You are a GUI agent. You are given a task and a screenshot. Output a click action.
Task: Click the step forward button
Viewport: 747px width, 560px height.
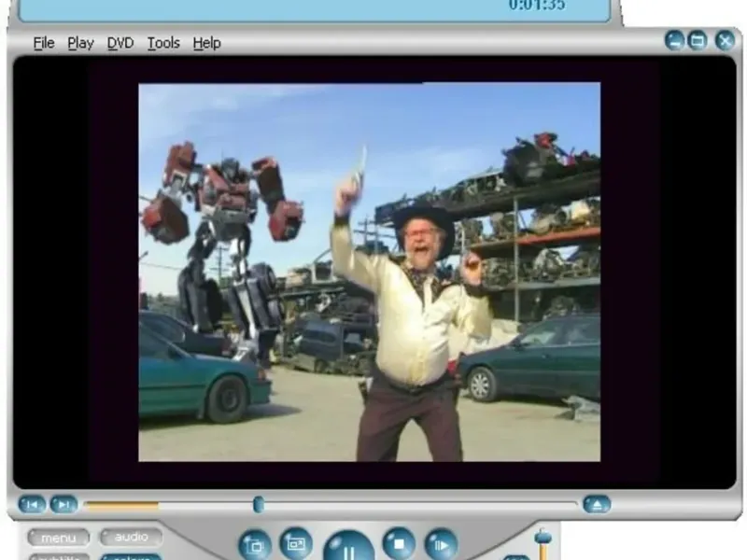tap(441, 545)
